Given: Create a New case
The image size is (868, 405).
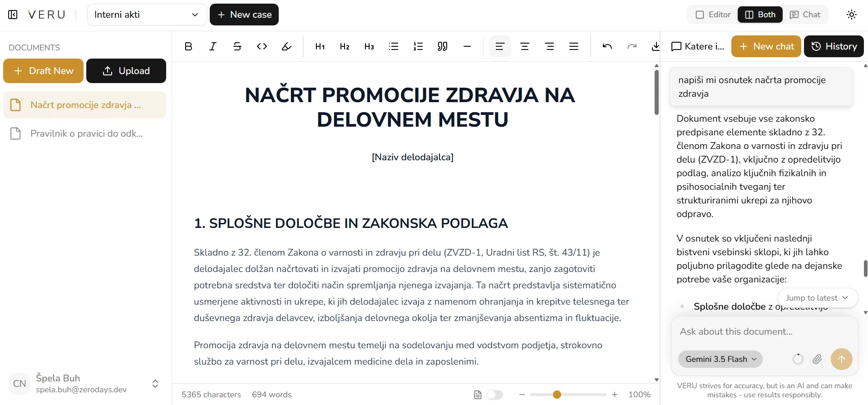Looking at the screenshot, I should pyautogui.click(x=244, y=15).
